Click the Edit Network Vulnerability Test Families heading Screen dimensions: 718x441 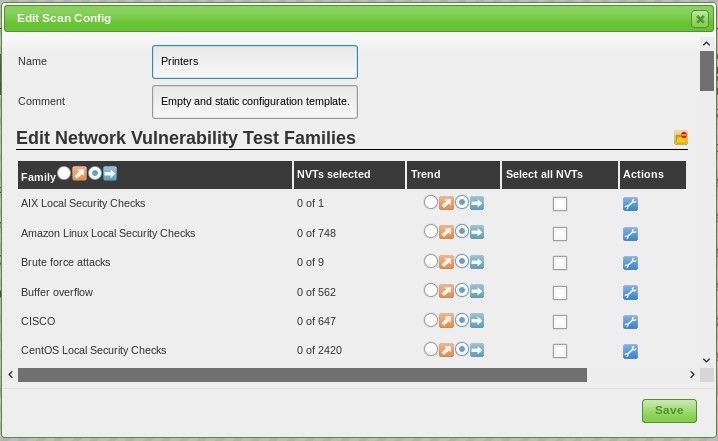(186, 138)
